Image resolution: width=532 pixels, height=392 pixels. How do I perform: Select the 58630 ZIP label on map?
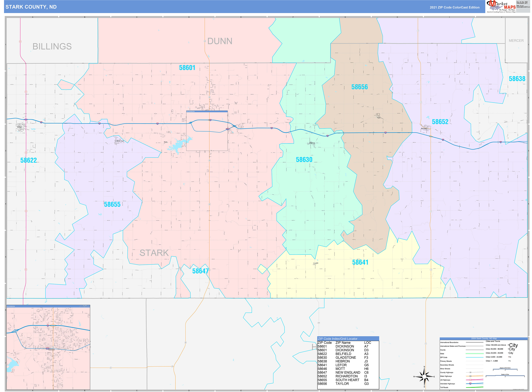pos(304,160)
